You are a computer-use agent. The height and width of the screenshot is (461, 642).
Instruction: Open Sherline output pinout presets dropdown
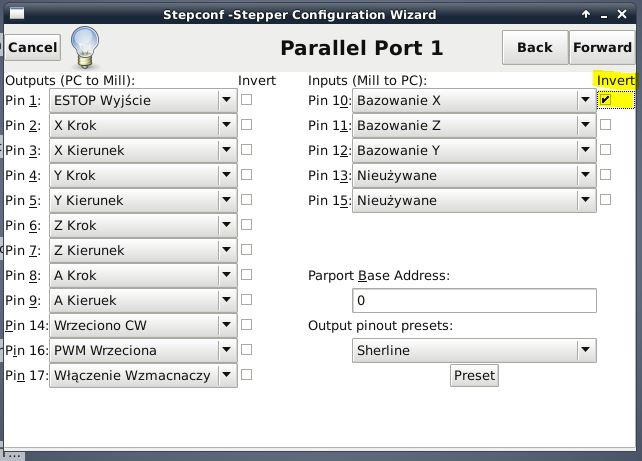pyautogui.click(x=474, y=350)
